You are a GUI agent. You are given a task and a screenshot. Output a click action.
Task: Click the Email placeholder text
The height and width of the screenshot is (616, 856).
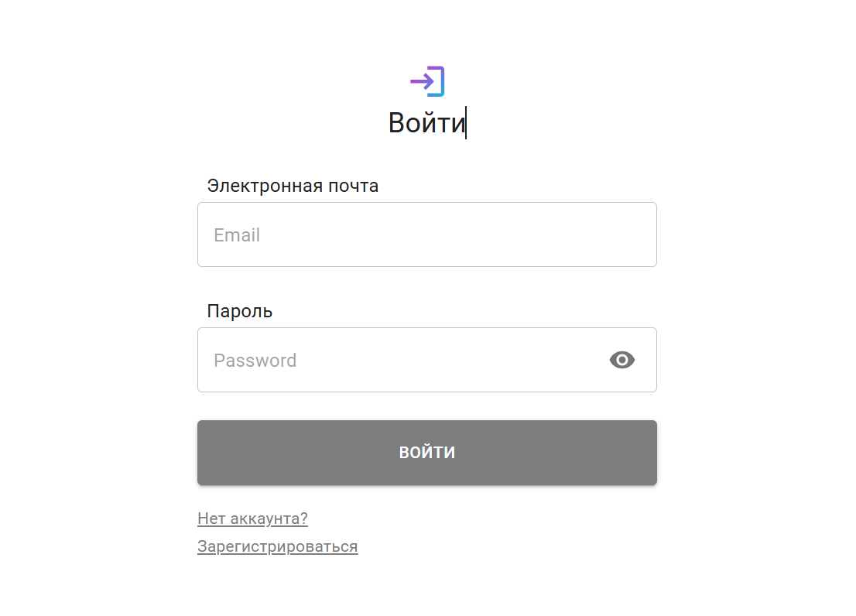coord(236,235)
